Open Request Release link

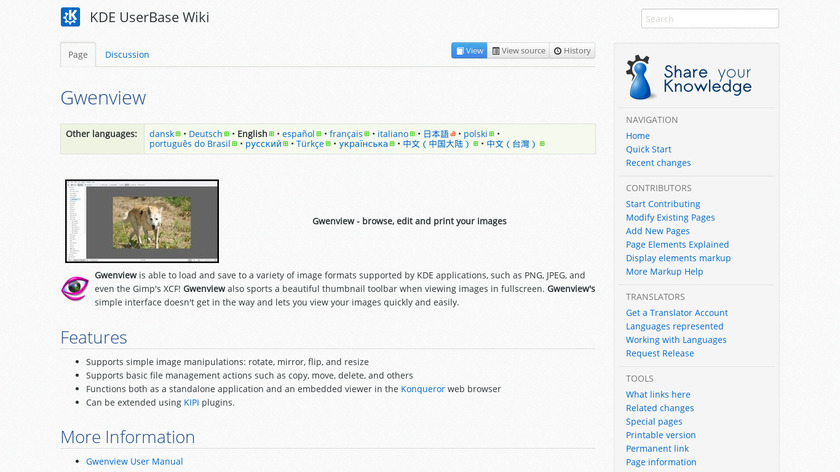[x=659, y=354]
